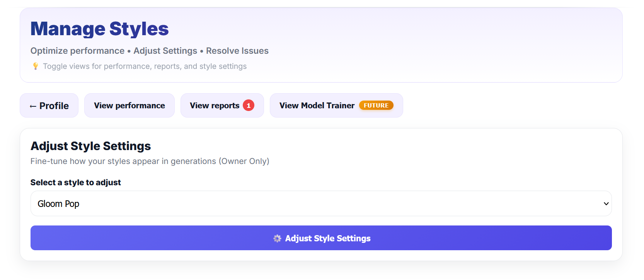Viewport: 644px width, 280px height.
Task: Switch to the View reports view
Action: 222,105
